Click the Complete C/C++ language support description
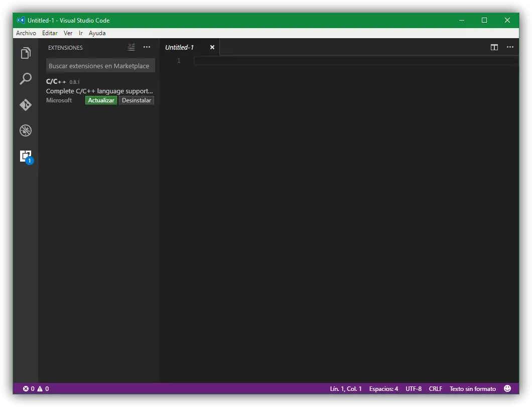 point(99,91)
